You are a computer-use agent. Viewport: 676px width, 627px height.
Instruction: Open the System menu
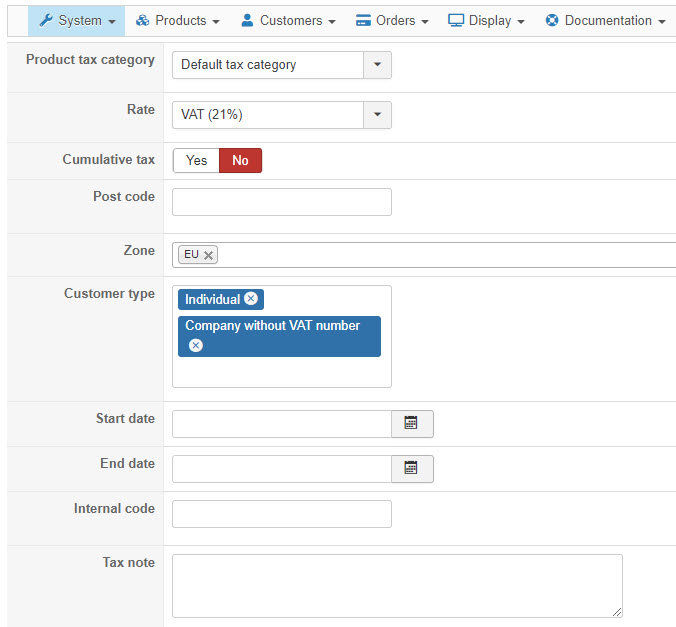[77, 20]
